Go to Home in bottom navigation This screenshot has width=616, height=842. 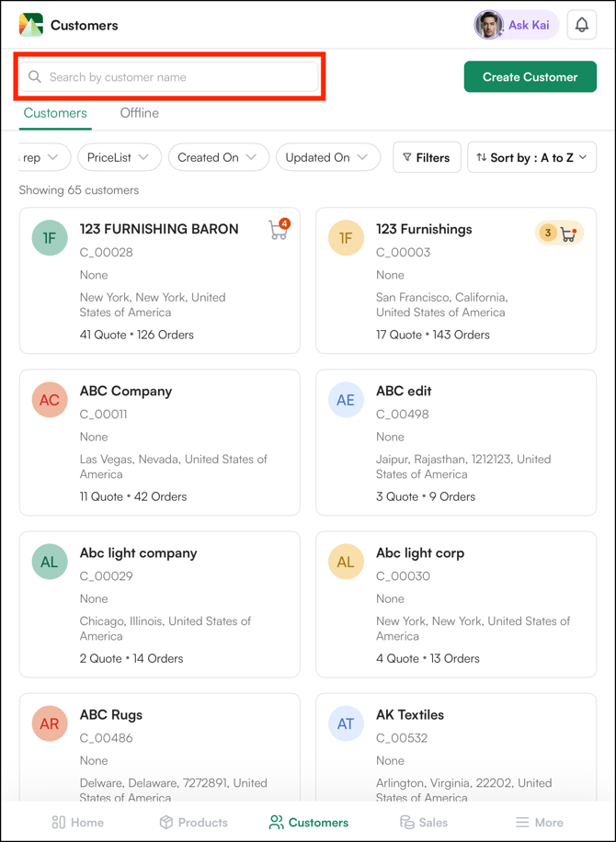[77, 822]
